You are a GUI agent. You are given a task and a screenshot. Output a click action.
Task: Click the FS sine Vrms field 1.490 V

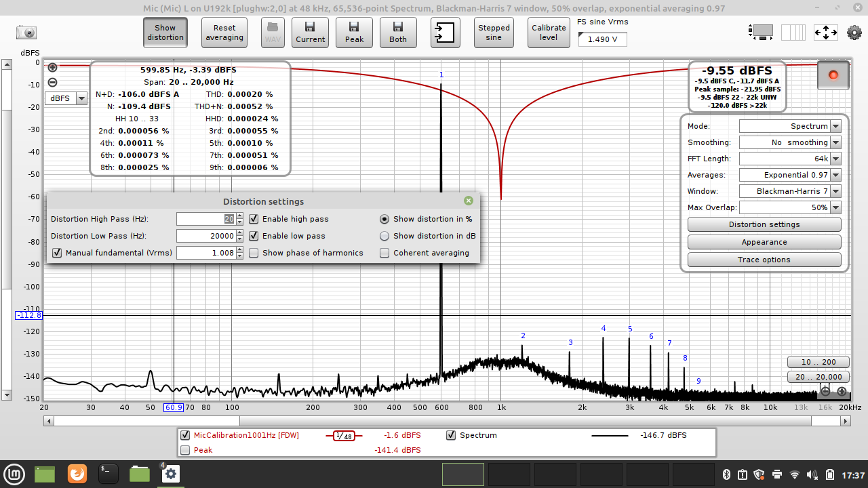602,39
